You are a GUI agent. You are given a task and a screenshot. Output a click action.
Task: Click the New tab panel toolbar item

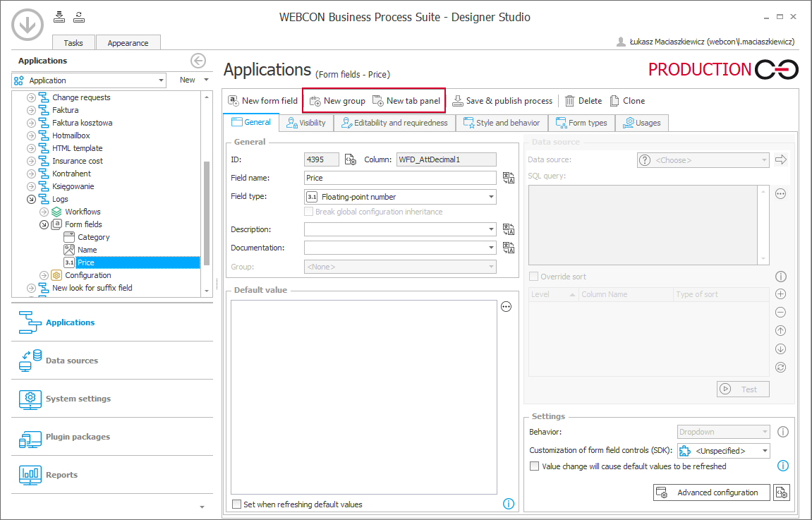point(406,101)
